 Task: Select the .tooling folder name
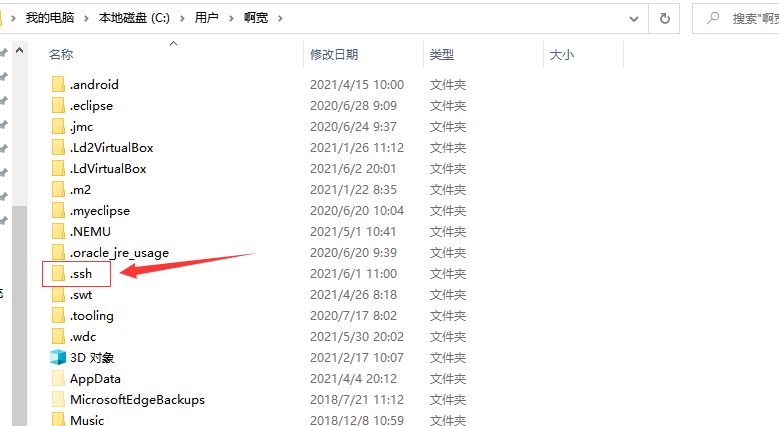(x=91, y=316)
